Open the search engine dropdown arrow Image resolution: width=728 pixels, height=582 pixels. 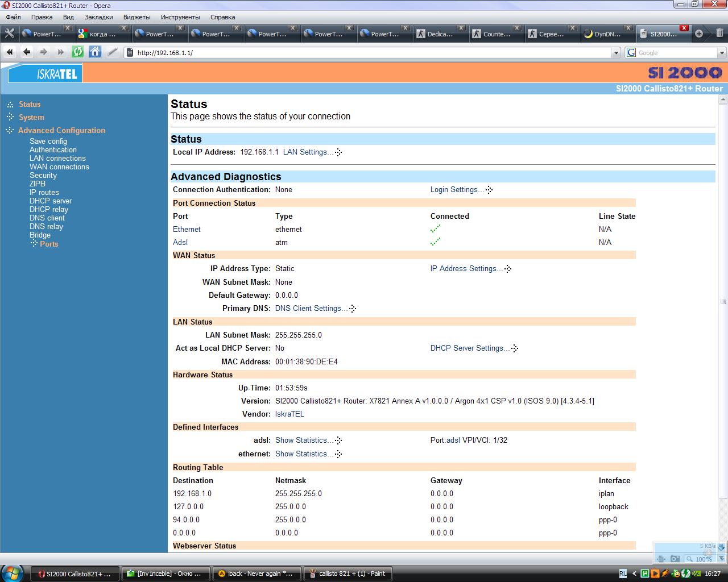click(x=722, y=53)
